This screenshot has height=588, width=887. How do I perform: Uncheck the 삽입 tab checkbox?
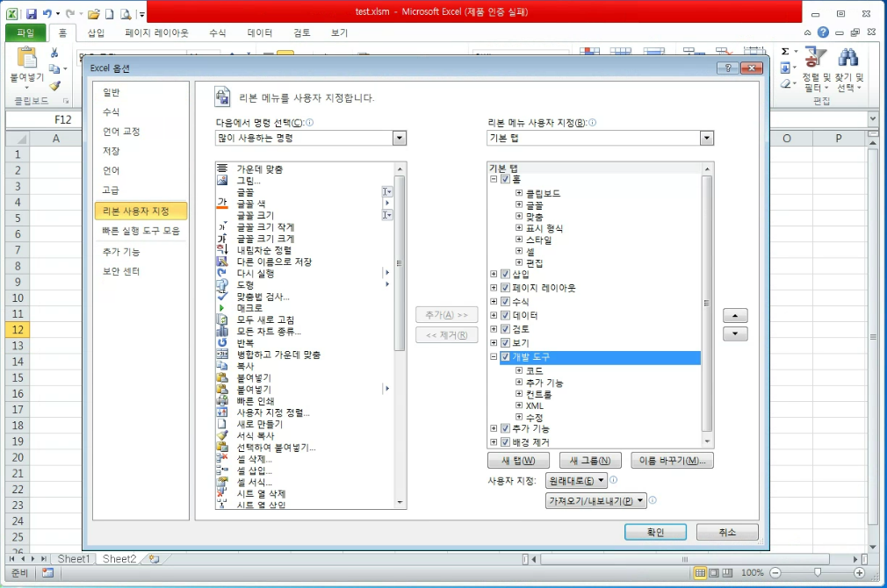[506, 274]
